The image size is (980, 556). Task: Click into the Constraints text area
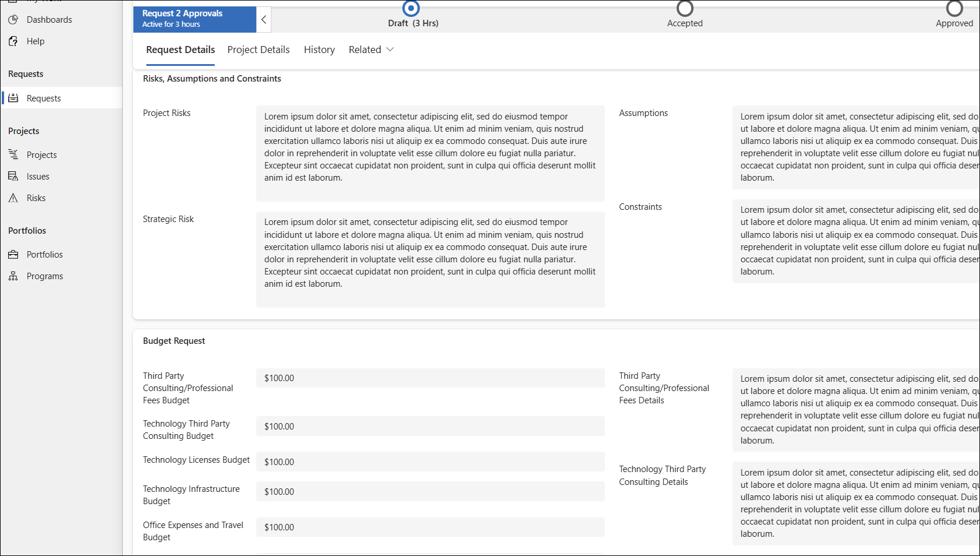[856, 241]
